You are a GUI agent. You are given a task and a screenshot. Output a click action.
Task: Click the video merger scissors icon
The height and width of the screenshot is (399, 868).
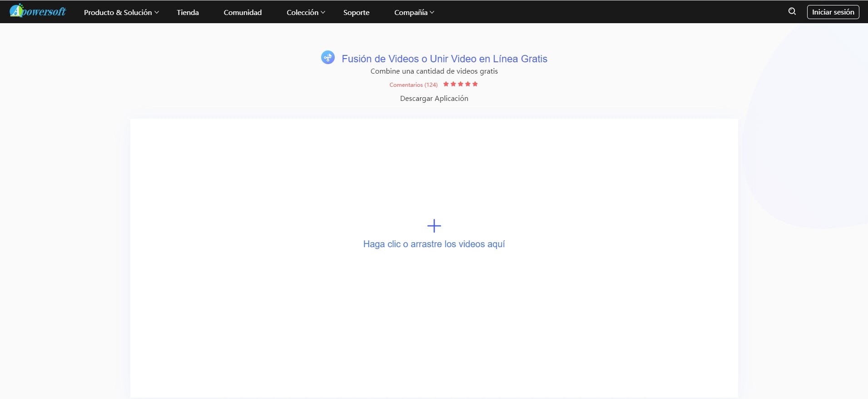pos(328,57)
